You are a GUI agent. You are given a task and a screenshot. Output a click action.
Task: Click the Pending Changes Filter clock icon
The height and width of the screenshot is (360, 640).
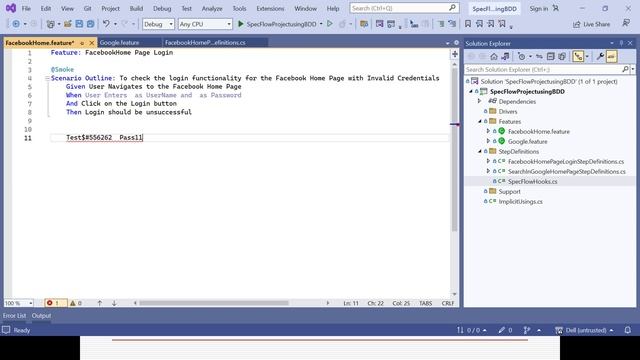pyautogui.click(x=522, y=56)
